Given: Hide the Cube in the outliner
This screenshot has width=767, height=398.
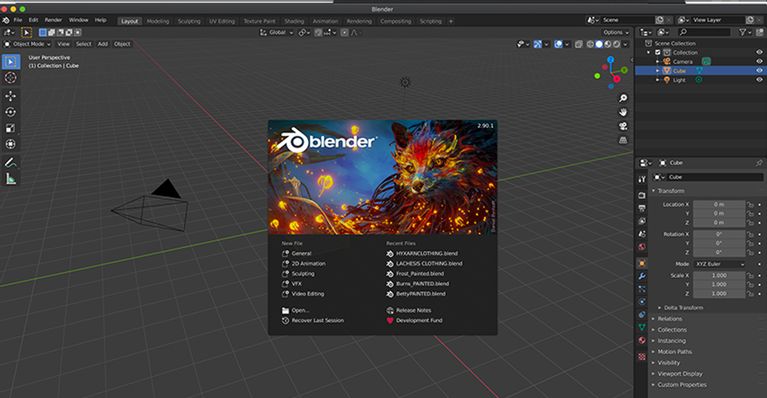Looking at the screenshot, I should coord(759,70).
